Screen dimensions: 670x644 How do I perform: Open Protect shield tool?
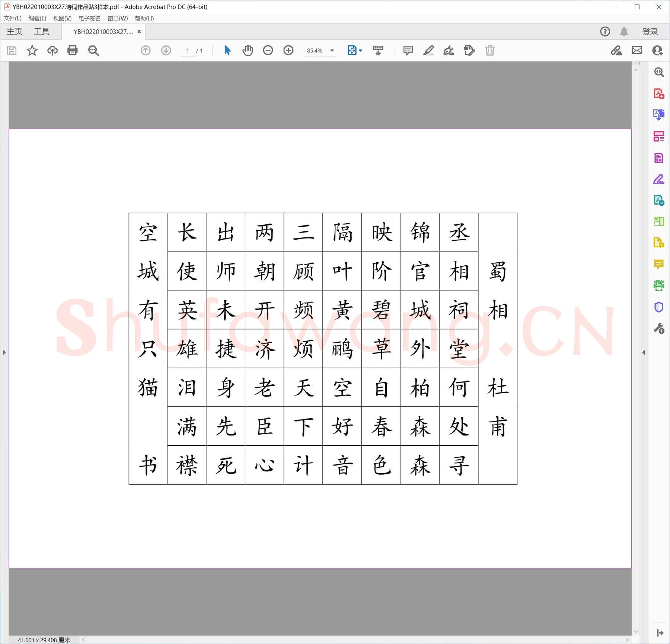pos(659,307)
